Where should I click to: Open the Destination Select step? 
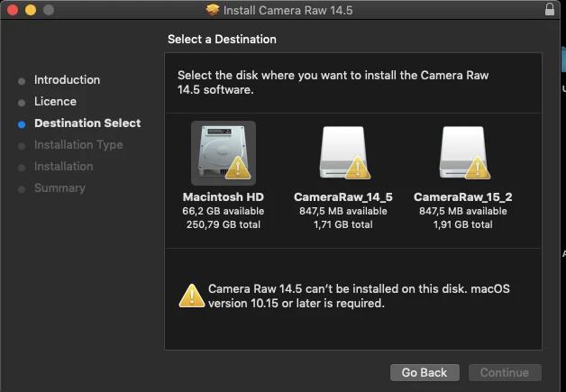pos(87,123)
